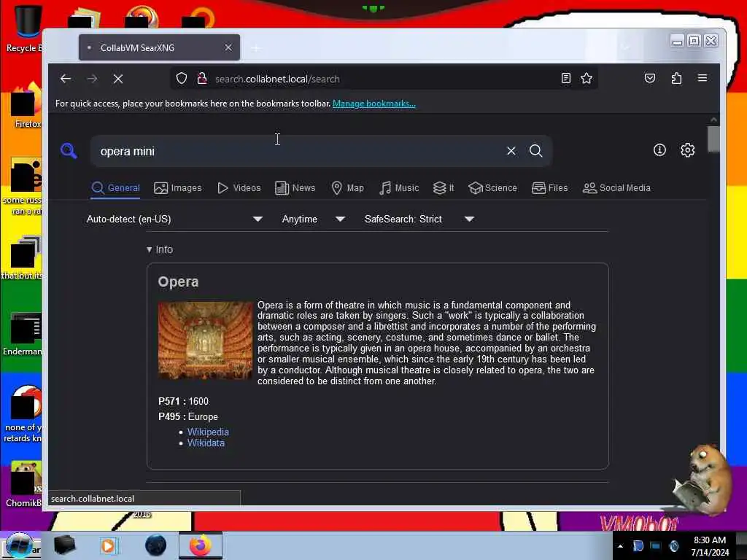The width and height of the screenshot is (747, 560).
Task: Open the Firefox desktop shortcut
Action: 25,106
